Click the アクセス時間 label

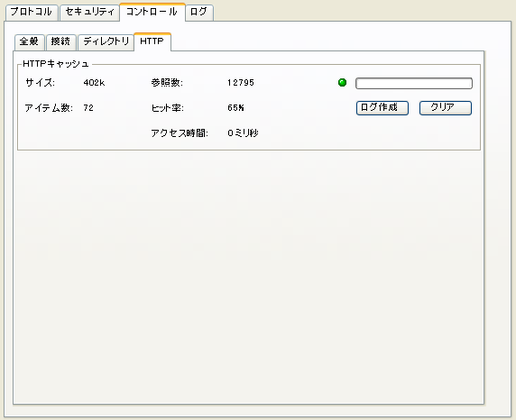pyautogui.click(x=180, y=133)
